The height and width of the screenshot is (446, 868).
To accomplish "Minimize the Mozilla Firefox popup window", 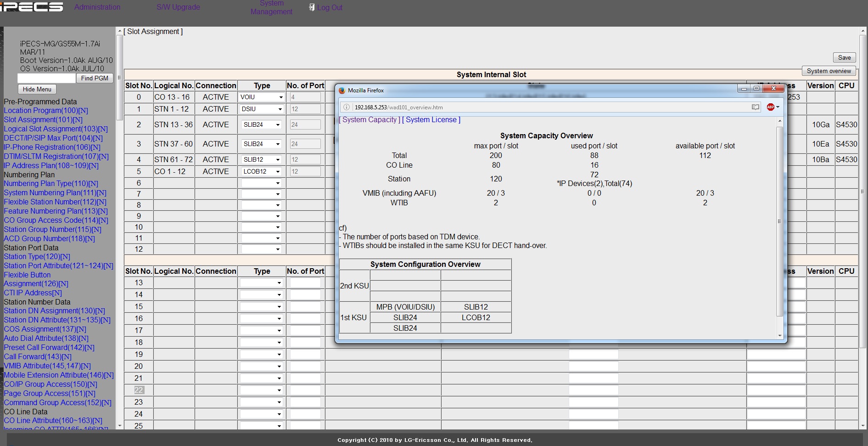I will point(744,89).
